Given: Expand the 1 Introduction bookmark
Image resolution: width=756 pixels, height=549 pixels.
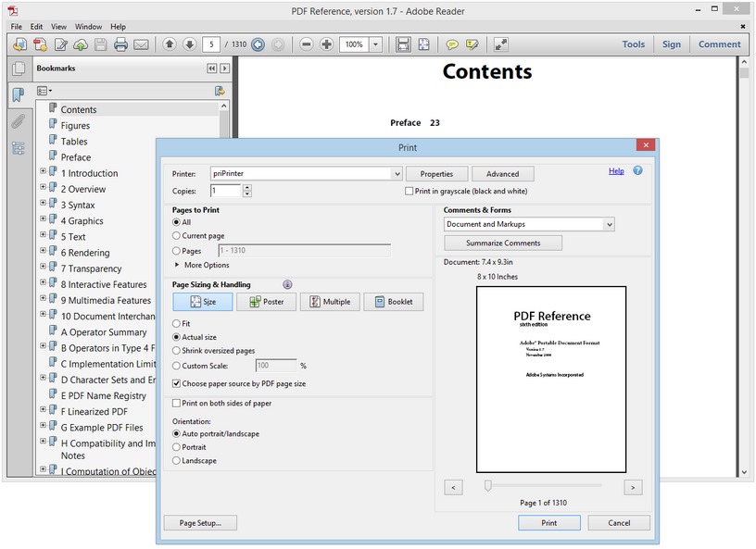Looking at the screenshot, I should coord(43,171).
